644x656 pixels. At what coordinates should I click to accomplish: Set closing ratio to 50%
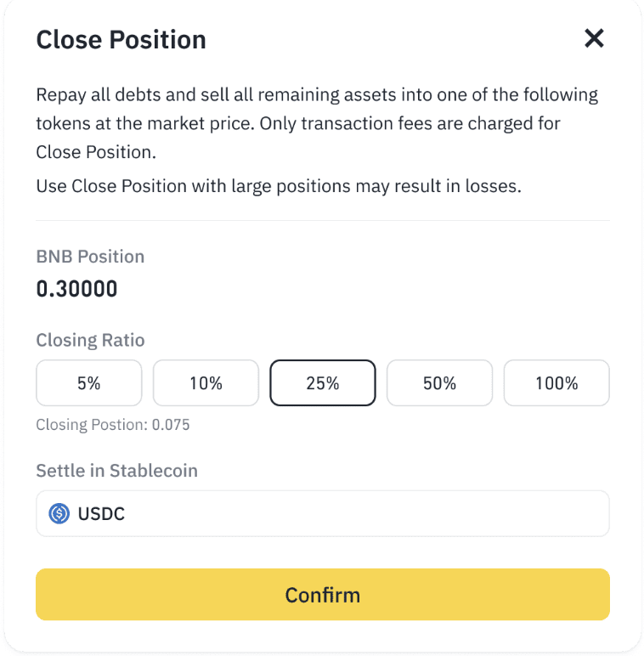439,383
